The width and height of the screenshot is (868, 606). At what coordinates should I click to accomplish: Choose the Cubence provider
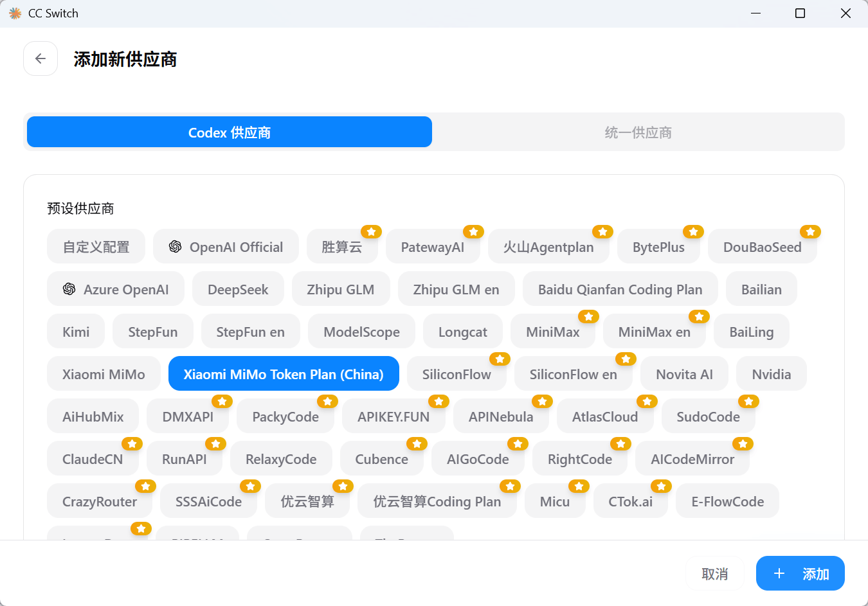[382, 459]
